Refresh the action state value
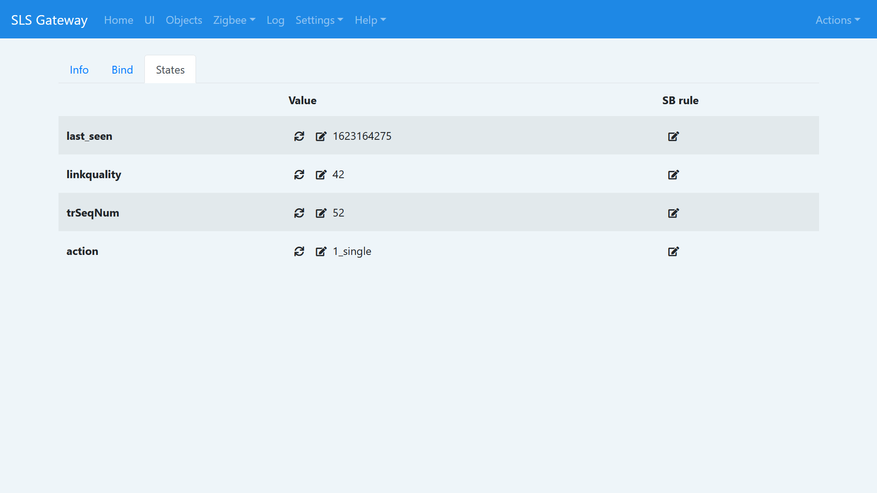The width and height of the screenshot is (877, 493). coord(299,252)
